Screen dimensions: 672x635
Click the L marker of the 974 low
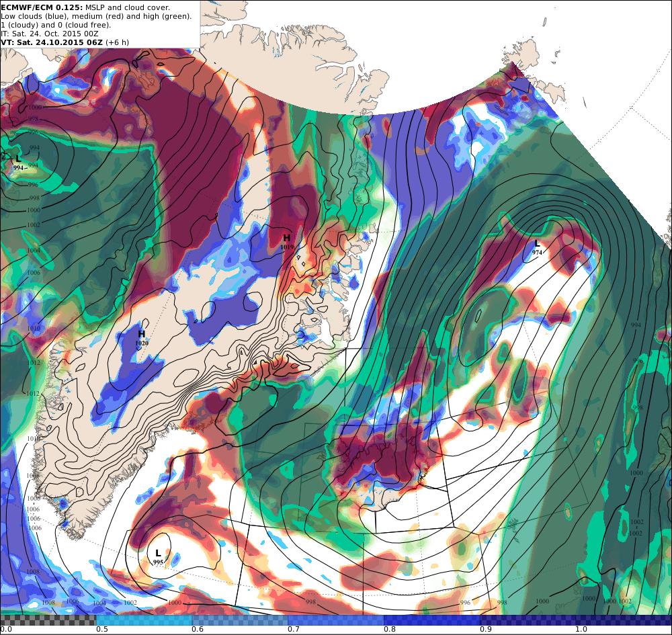[x=537, y=244]
